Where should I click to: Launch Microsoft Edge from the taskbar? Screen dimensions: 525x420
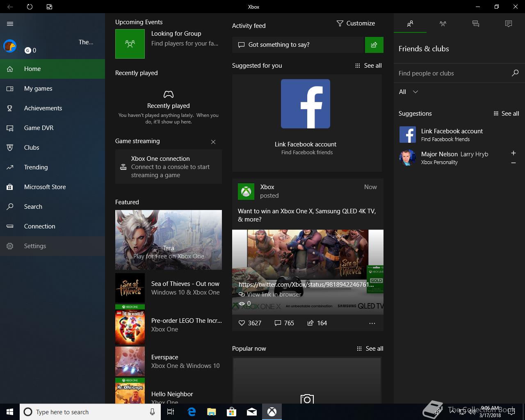pos(191,412)
